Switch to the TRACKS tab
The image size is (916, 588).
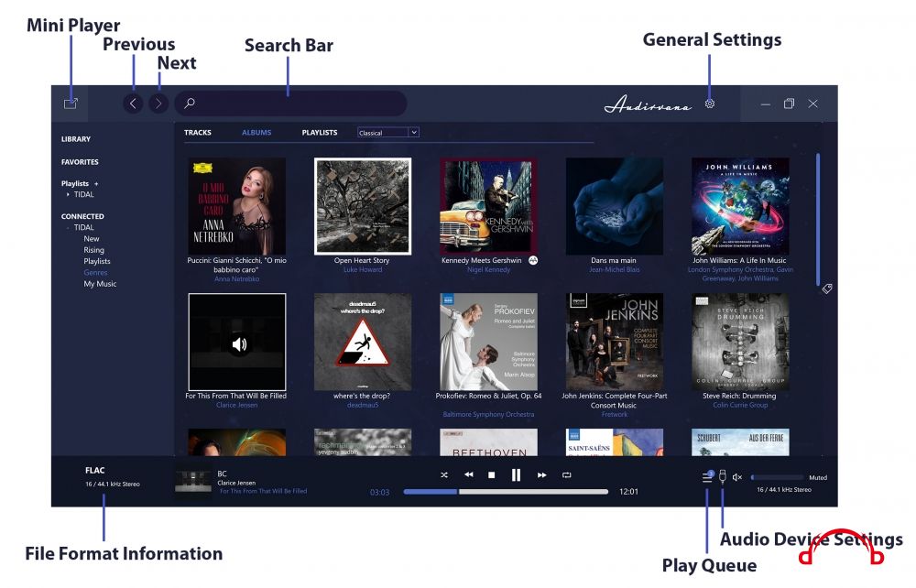pyautogui.click(x=198, y=133)
